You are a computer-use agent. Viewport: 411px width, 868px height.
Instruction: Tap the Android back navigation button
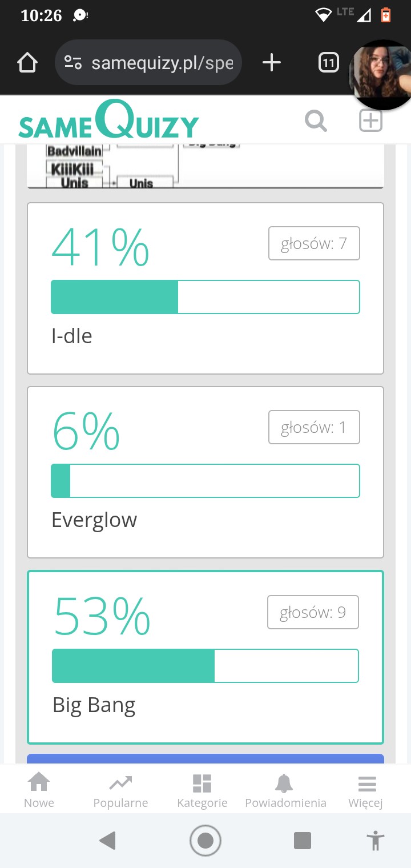(x=107, y=841)
